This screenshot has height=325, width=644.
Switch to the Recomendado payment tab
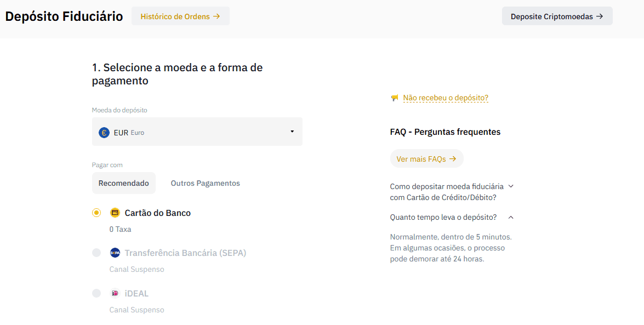123,183
